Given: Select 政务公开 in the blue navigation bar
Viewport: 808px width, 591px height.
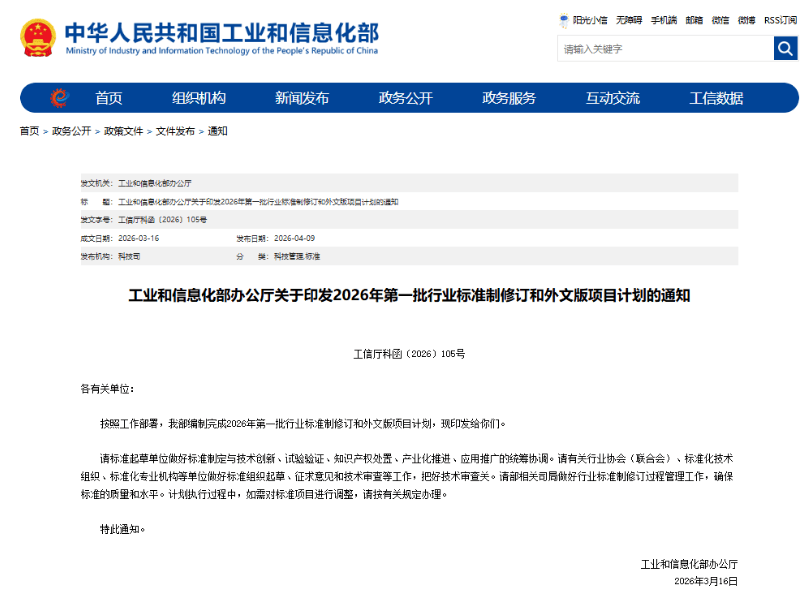Looking at the screenshot, I should pos(406,98).
